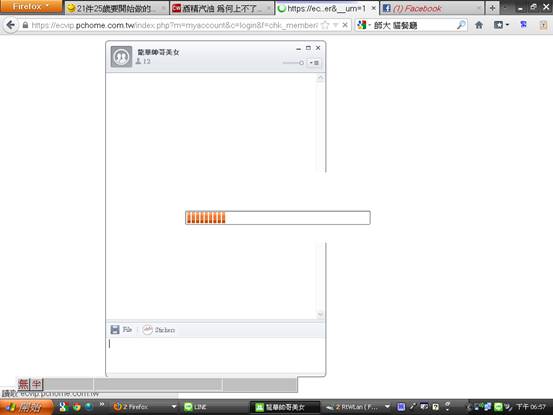
Task: Send a file with the File button
Action: [x=121, y=330]
